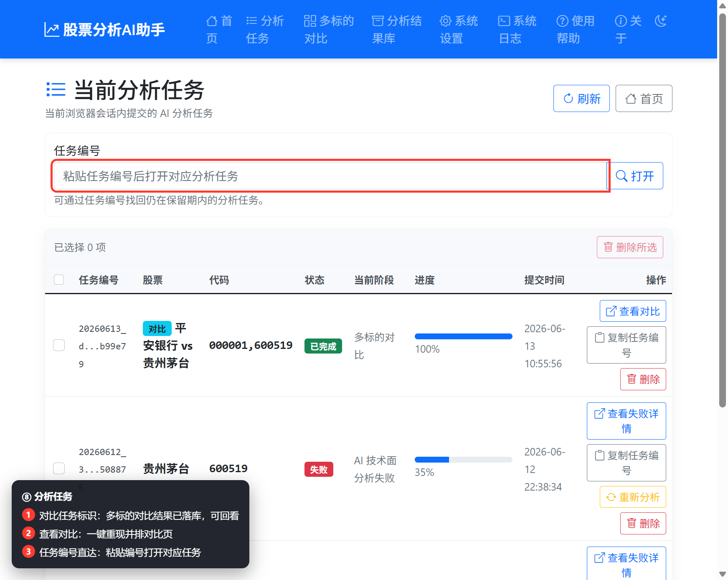Viewport: 728px width, 580px height.
Task: Click the 100% progress bar
Action: click(464, 336)
